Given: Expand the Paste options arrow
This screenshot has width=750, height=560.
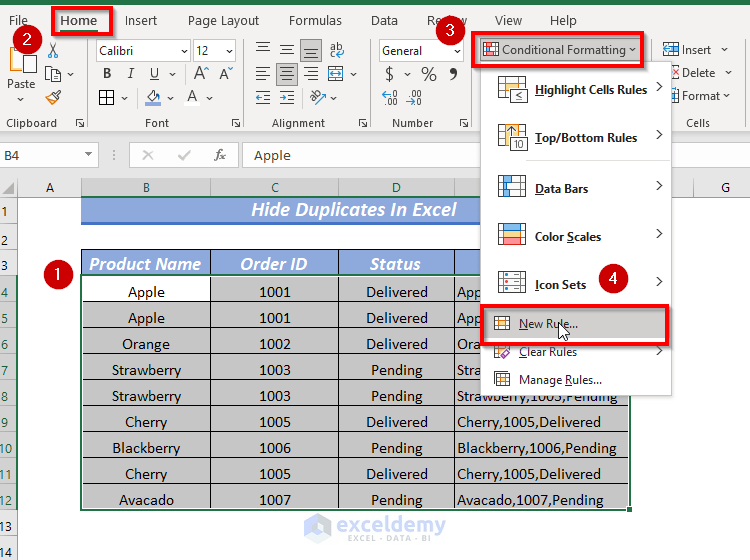Looking at the screenshot, I should point(21,99).
